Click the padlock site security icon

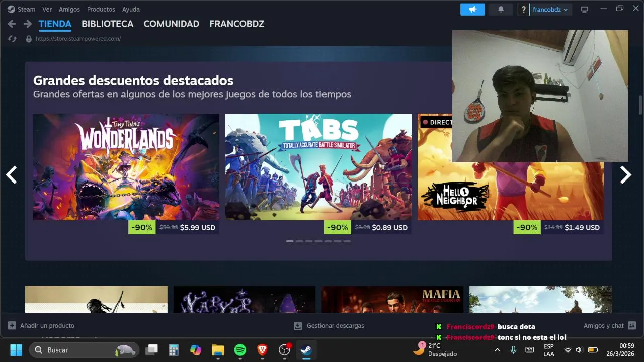click(x=29, y=39)
